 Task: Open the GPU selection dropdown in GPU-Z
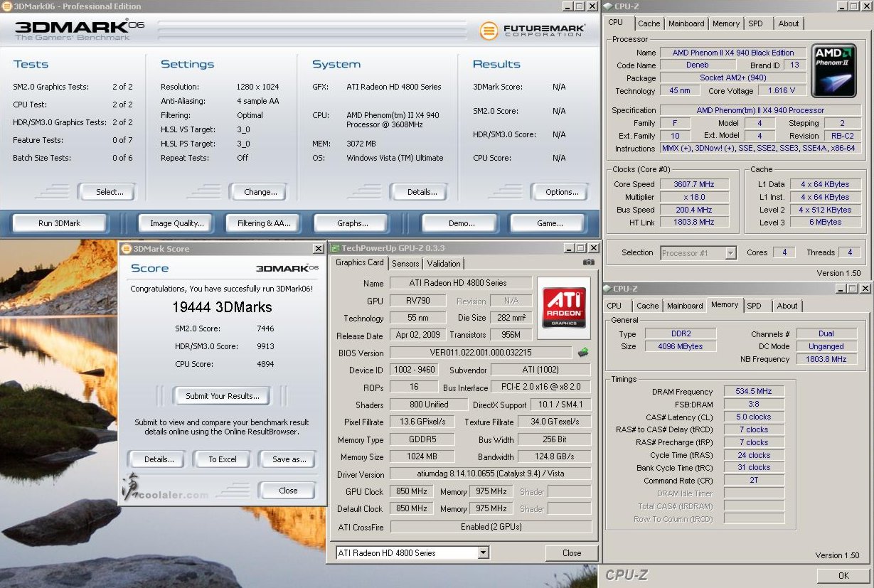(484, 552)
